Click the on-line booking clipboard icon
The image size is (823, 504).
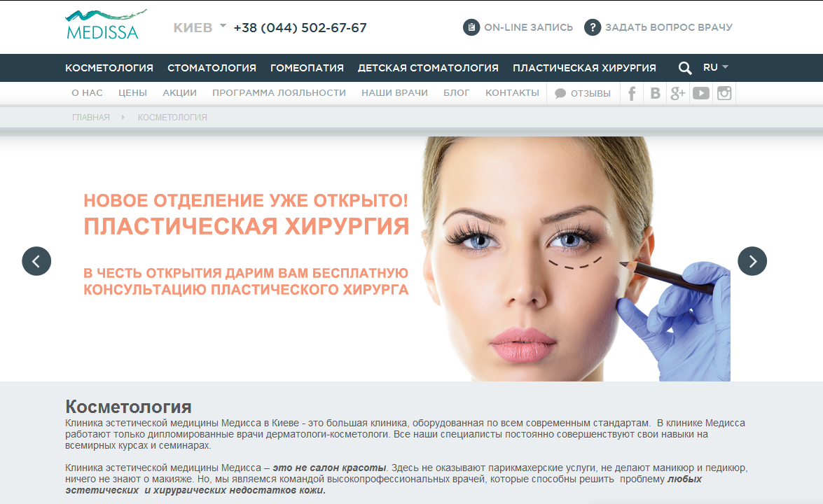471,27
